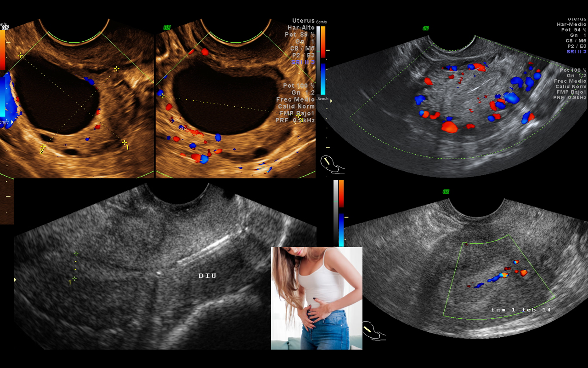The height and width of the screenshot is (368, 588).
Task: Click the woman holding her abdomen photo
Action: (317, 298)
